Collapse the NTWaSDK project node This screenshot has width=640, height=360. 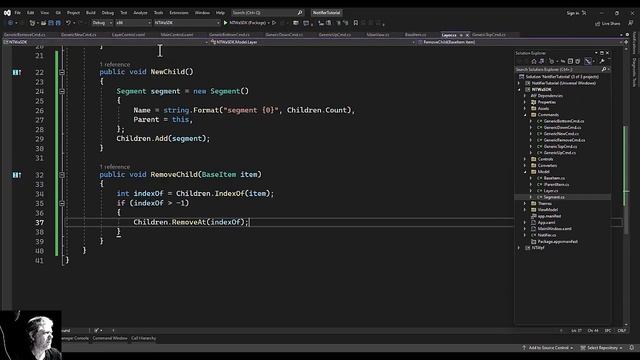[x=520, y=89]
